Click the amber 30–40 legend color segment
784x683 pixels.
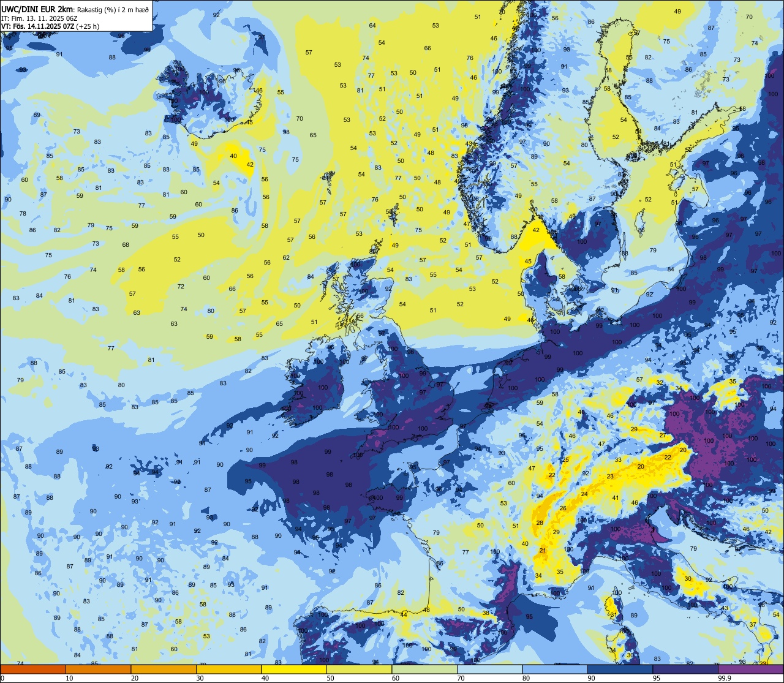(228, 669)
